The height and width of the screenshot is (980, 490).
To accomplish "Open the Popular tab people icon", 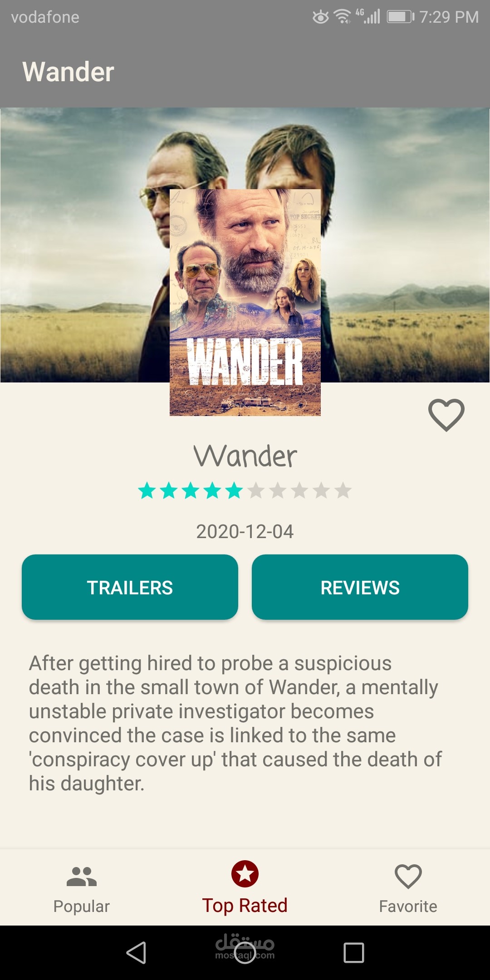I will [x=82, y=877].
